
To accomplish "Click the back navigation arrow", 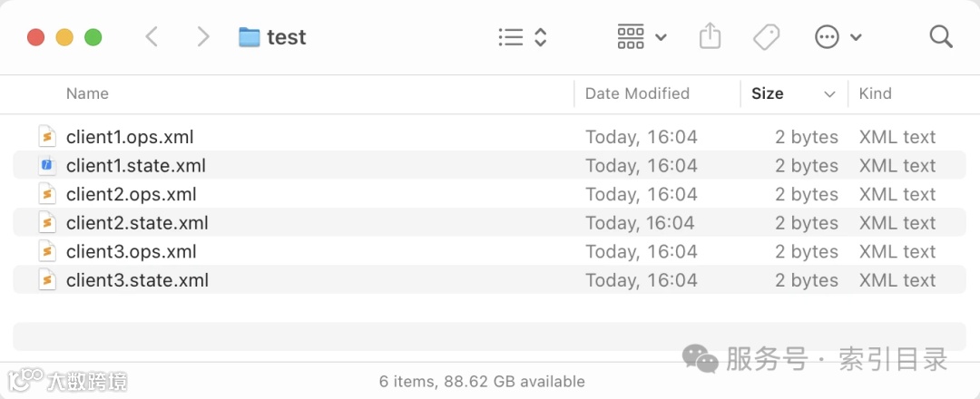I will point(152,37).
